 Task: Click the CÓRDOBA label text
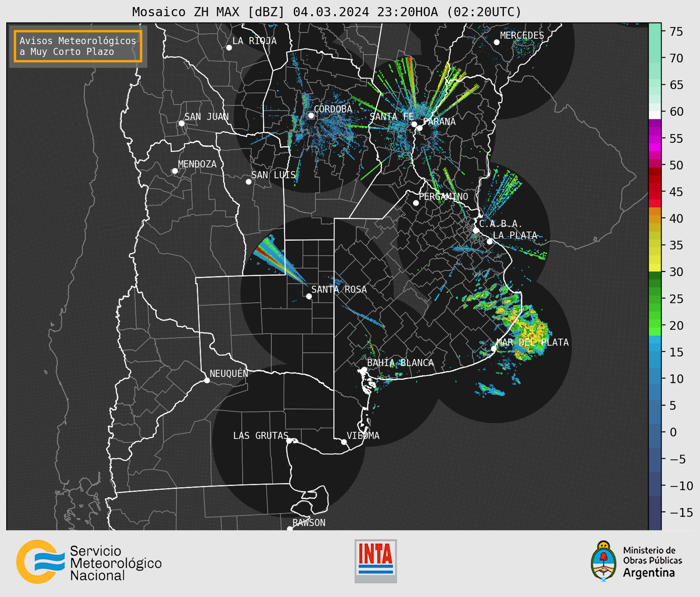click(333, 109)
